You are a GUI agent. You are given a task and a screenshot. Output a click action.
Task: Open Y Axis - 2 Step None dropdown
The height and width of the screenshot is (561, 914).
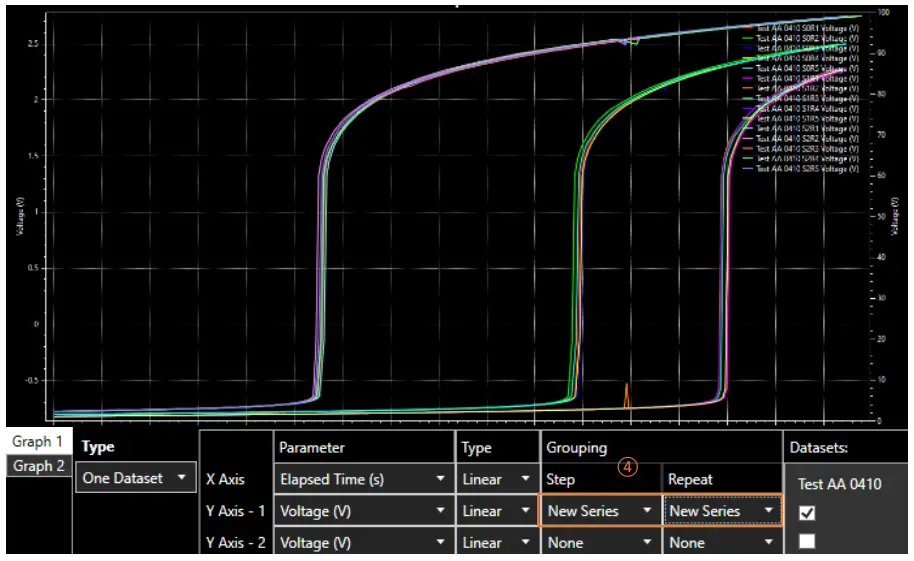tap(600, 542)
